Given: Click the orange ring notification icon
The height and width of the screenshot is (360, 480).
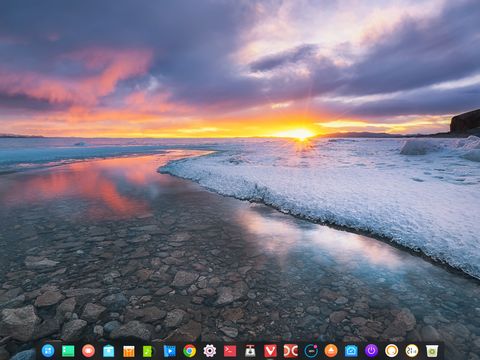Looking at the screenshot, I should 392,351.
